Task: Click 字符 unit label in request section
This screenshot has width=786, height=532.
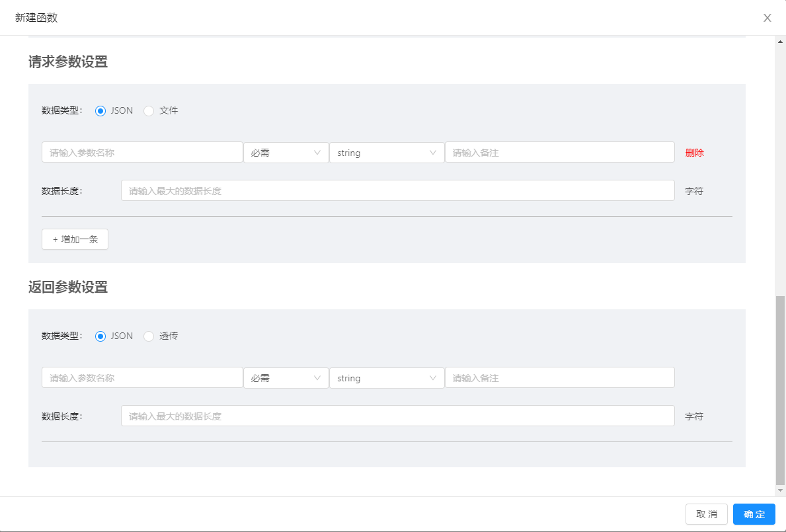Action: click(x=694, y=191)
